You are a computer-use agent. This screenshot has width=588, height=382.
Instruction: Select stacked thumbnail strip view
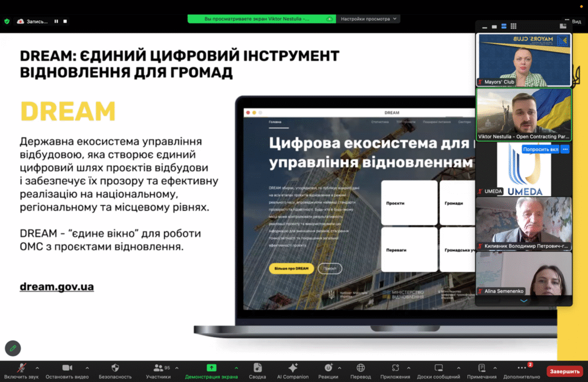(504, 26)
